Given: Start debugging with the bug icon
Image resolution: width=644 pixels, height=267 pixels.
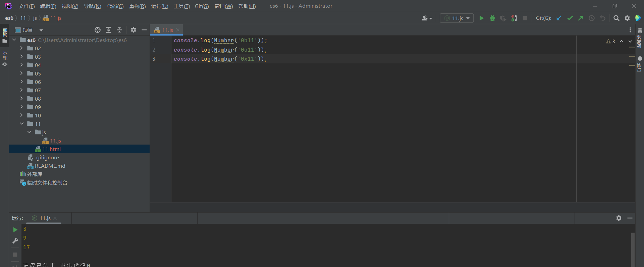Looking at the screenshot, I should click(x=492, y=18).
